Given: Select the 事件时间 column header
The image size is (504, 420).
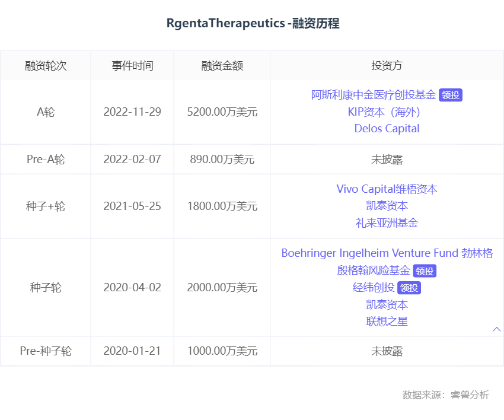Looking at the screenshot, I should [x=132, y=66].
